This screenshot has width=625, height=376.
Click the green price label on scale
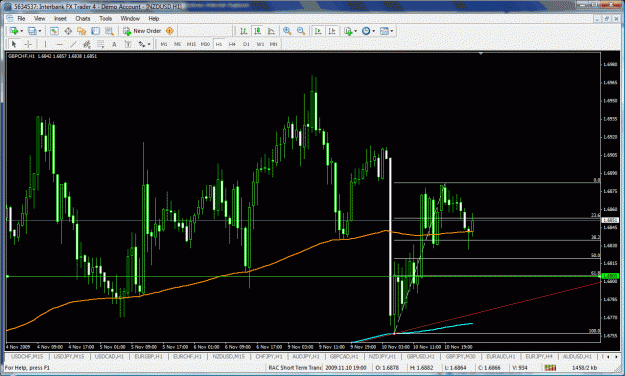pos(610,276)
